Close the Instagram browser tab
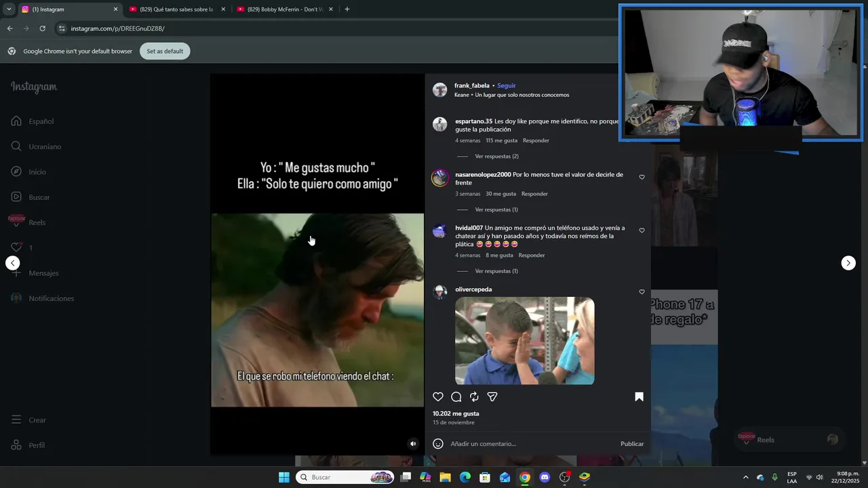The width and height of the screenshot is (868, 488). [x=115, y=9]
